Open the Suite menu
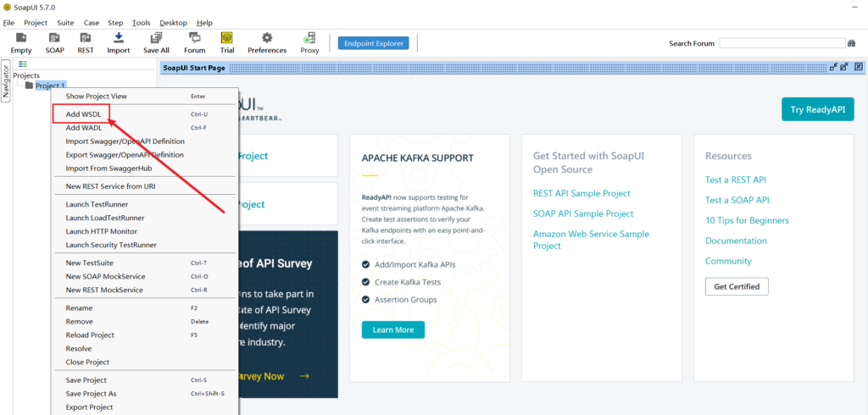Image resolution: width=868 pixels, height=415 pixels. point(65,23)
